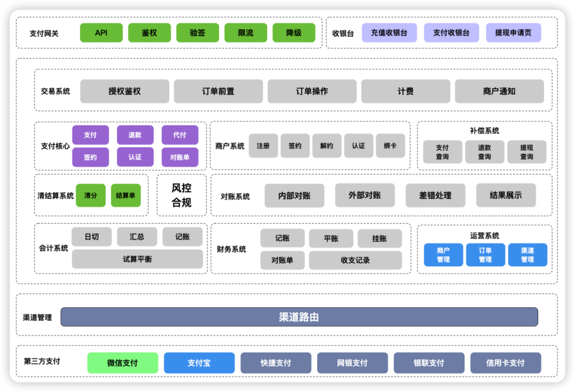Click the 微信支付 block

point(122,363)
